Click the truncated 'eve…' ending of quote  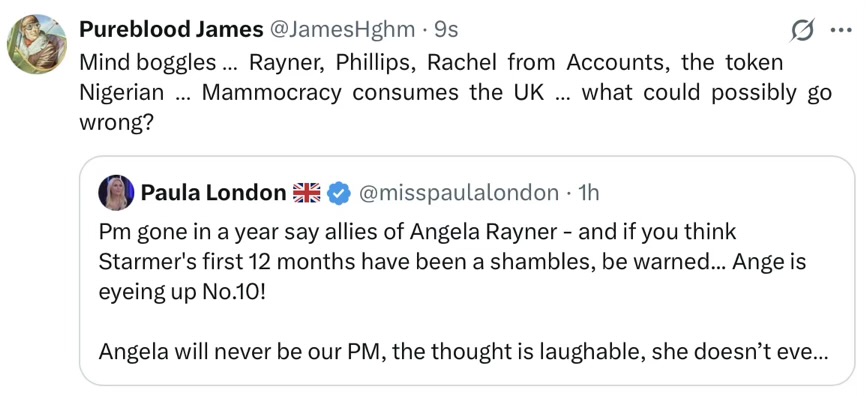coord(806,352)
